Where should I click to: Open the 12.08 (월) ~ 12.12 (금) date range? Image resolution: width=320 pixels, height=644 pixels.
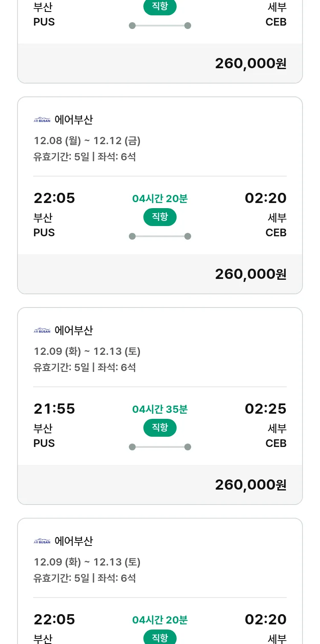[x=87, y=141]
